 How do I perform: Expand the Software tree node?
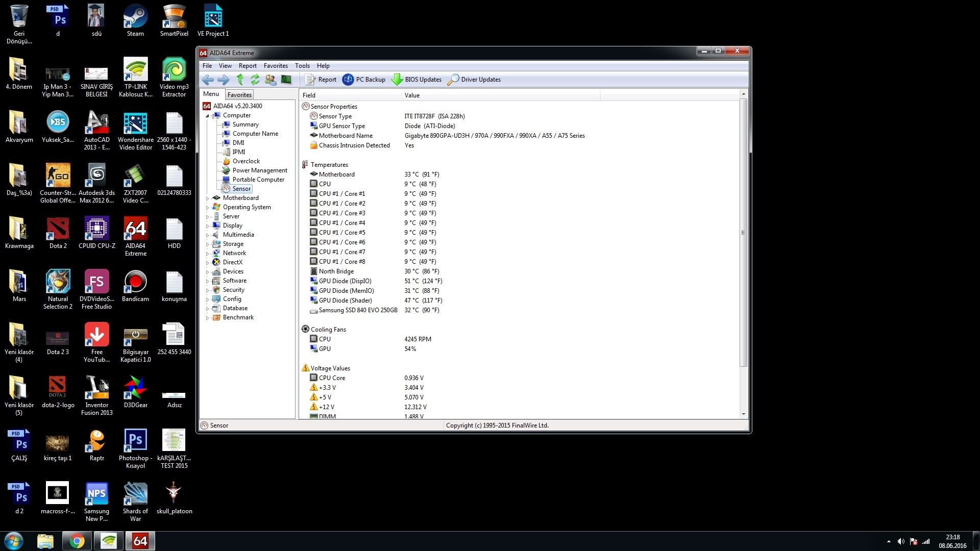pyautogui.click(x=208, y=281)
